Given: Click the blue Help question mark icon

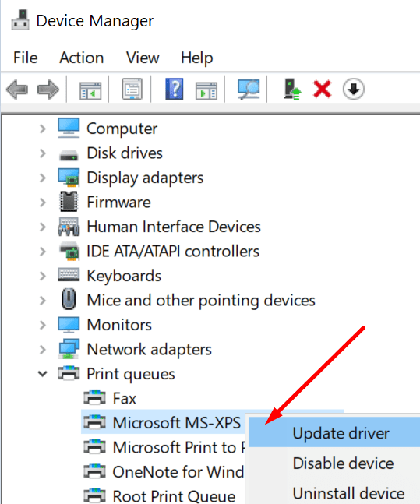Looking at the screenshot, I should (x=175, y=89).
